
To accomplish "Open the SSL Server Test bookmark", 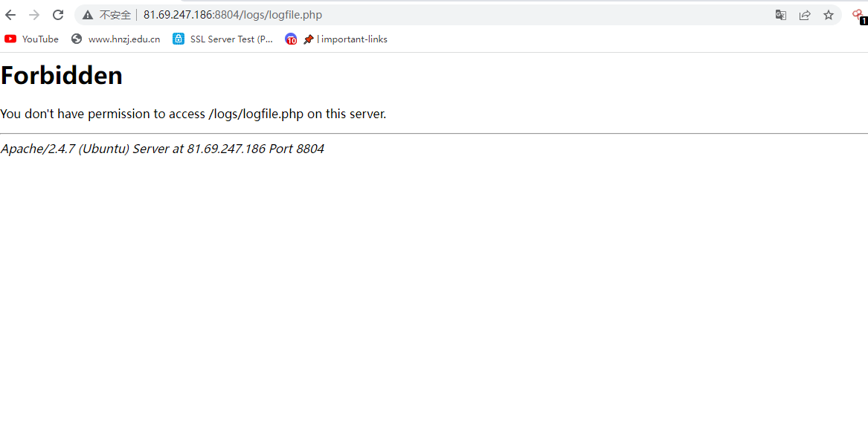I will (231, 39).
